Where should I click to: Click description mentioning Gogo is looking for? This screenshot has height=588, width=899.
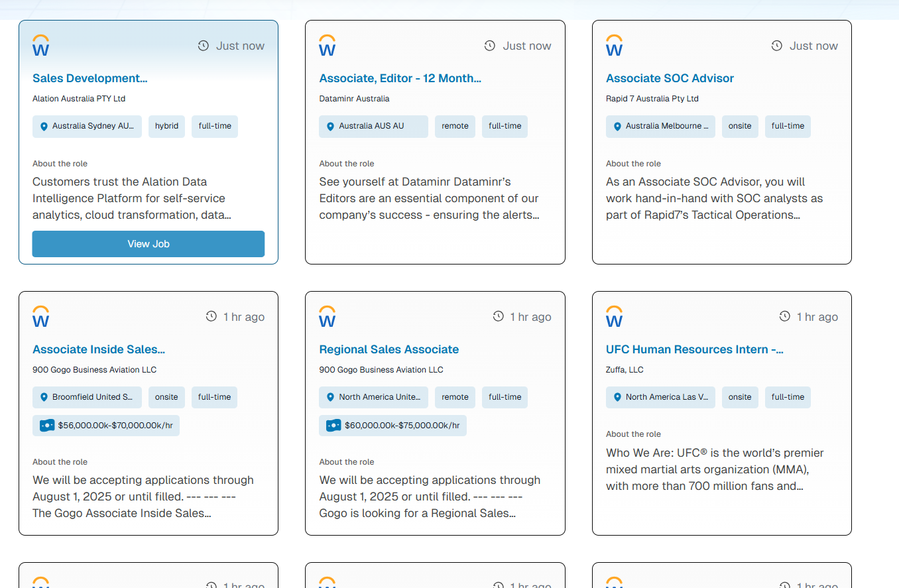click(x=430, y=497)
